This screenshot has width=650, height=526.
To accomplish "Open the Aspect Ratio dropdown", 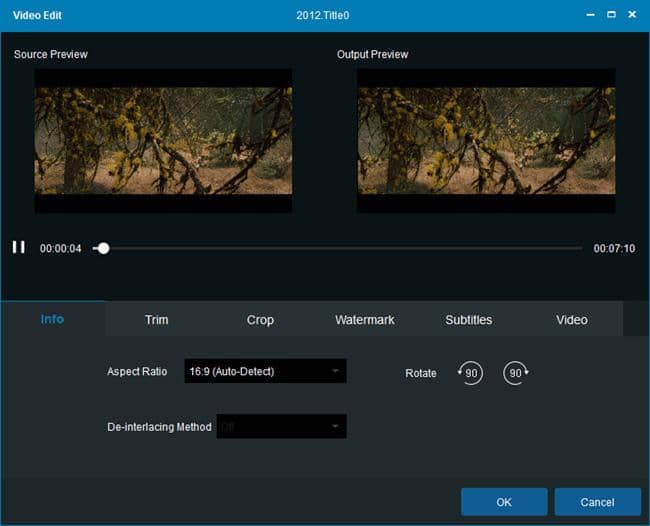I will (x=265, y=371).
